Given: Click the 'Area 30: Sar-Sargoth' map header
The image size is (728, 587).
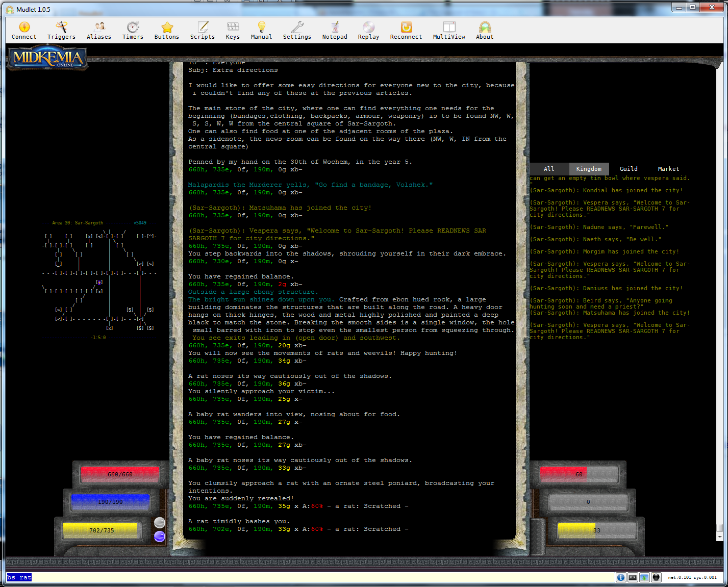Looking at the screenshot, I should (78, 223).
